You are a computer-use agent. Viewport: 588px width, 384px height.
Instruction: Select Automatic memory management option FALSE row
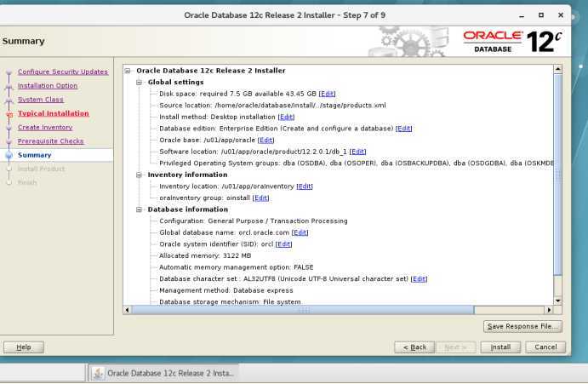(237, 267)
